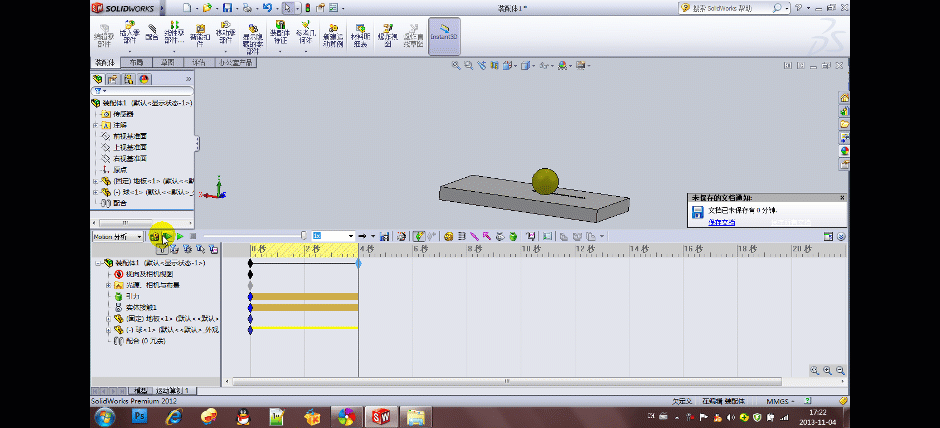Select 实体接触1 in the motion tree

[x=141, y=308]
